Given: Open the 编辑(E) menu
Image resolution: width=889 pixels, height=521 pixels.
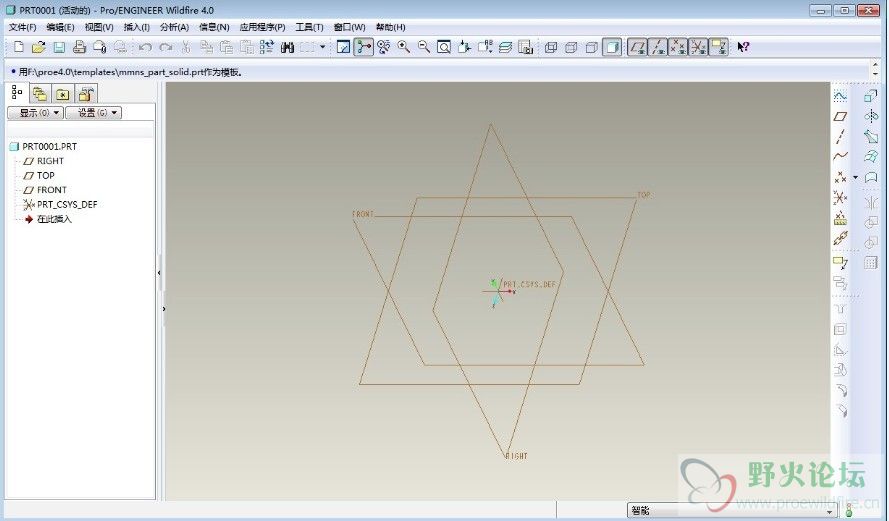Looking at the screenshot, I should (60, 27).
